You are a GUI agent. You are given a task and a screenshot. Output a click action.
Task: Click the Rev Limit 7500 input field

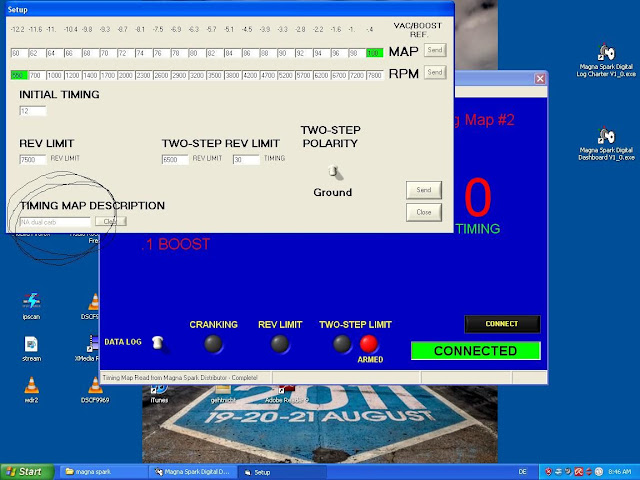pos(33,160)
